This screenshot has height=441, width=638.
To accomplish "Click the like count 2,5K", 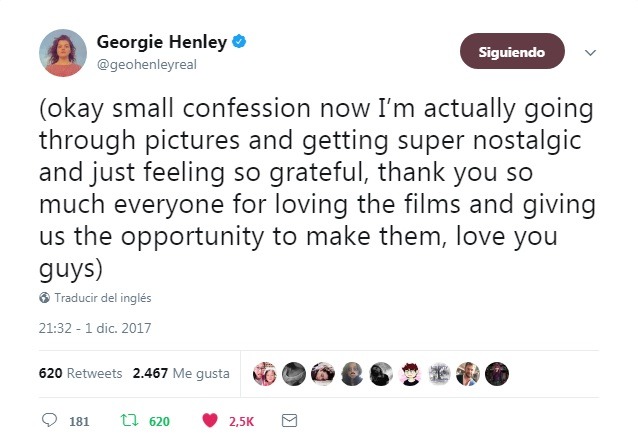I will tap(241, 422).
